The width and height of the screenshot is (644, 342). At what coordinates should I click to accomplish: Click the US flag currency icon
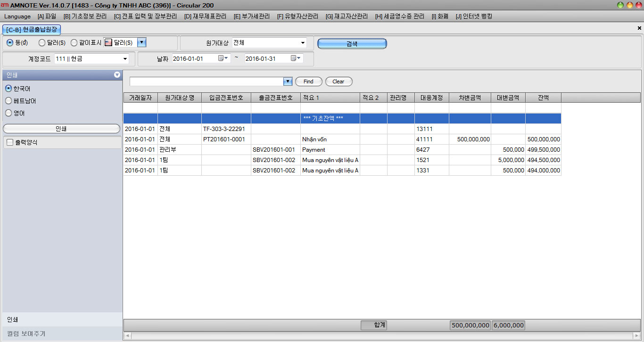[x=108, y=43]
